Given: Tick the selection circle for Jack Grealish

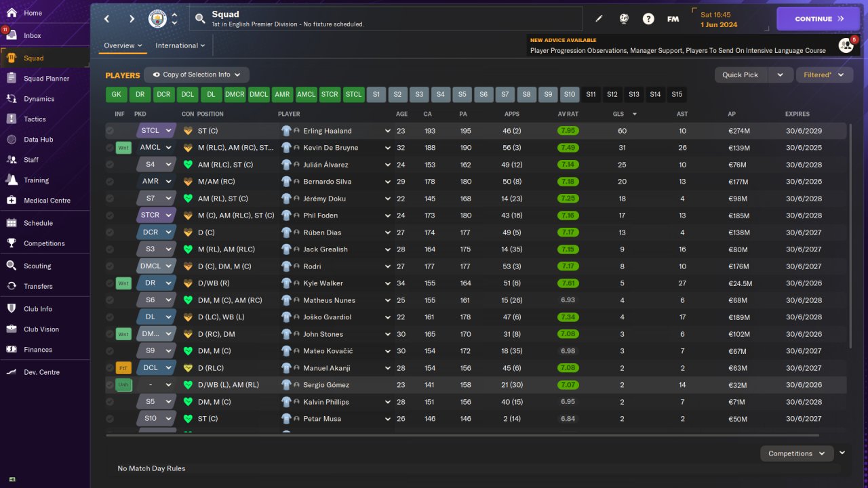Looking at the screenshot, I should [x=110, y=249].
